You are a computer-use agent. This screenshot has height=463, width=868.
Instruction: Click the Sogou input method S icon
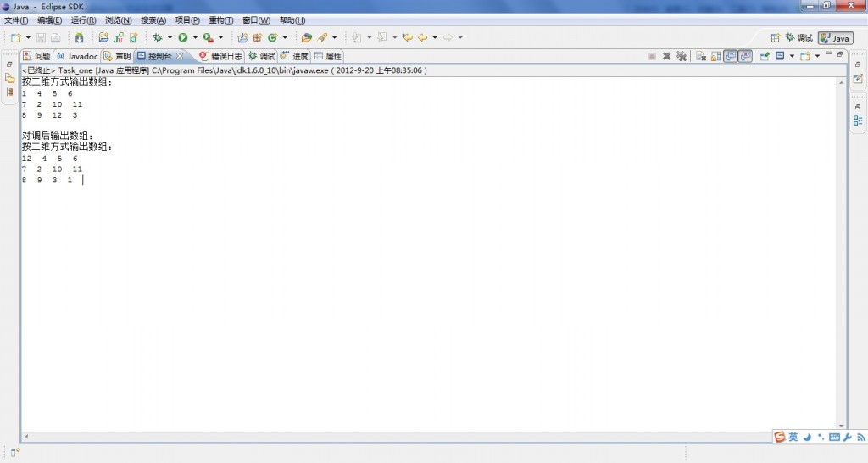pos(780,437)
